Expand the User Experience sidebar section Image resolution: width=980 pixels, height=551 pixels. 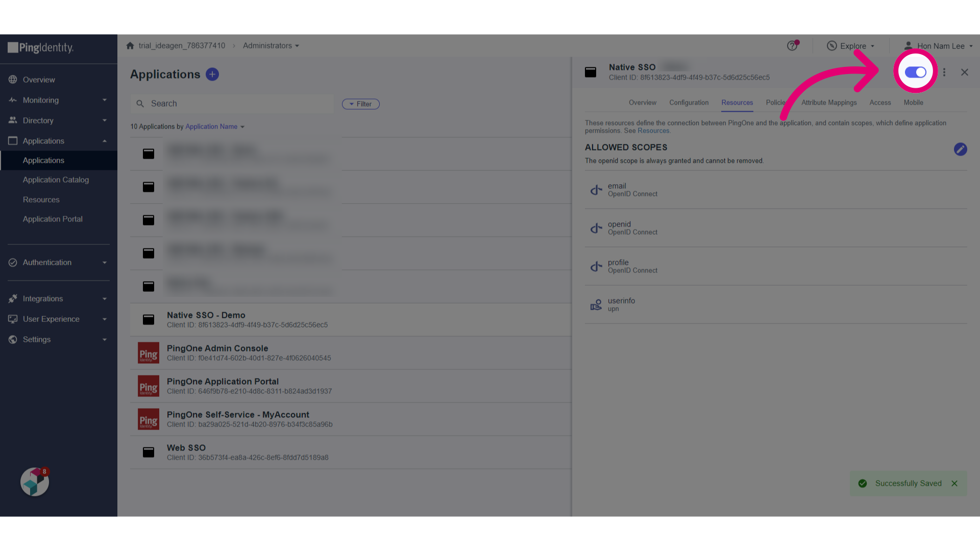59,319
